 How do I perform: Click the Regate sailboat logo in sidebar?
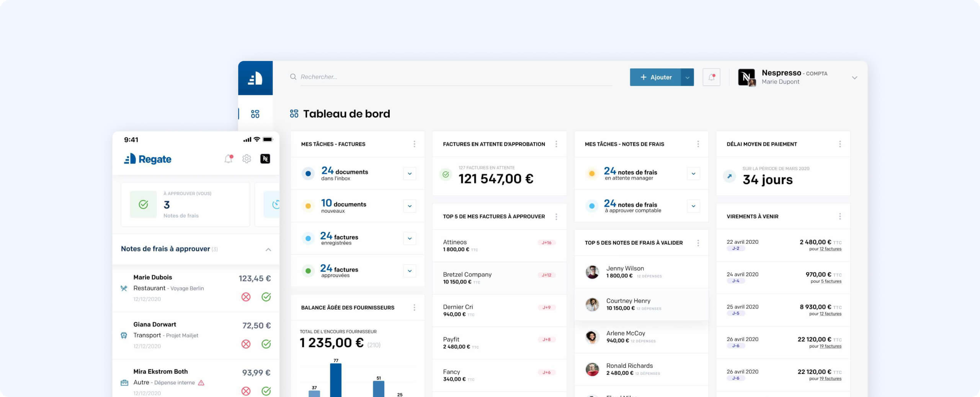[x=255, y=78]
